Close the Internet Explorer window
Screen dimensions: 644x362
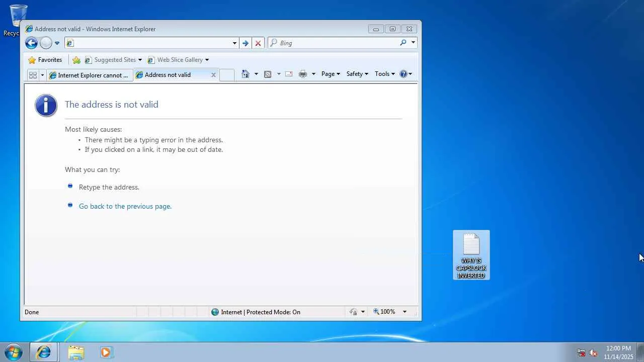click(410, 29)
